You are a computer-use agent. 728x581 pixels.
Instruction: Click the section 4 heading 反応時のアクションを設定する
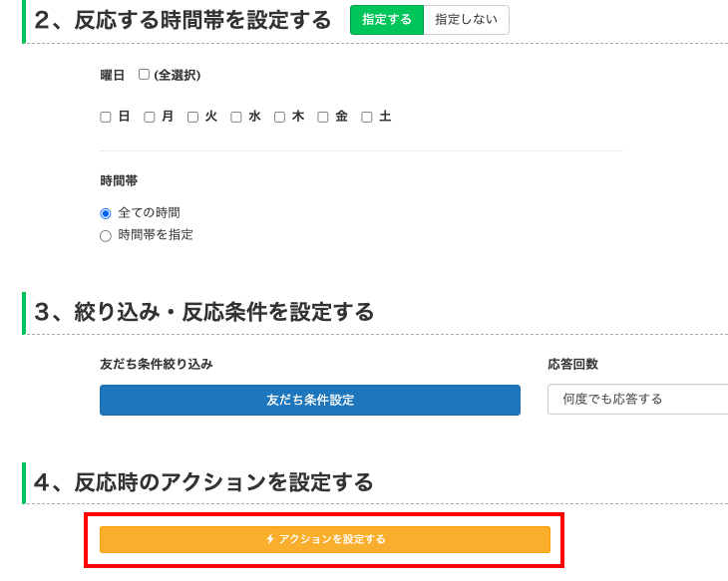pyautogui.click(x=203, y=482)
